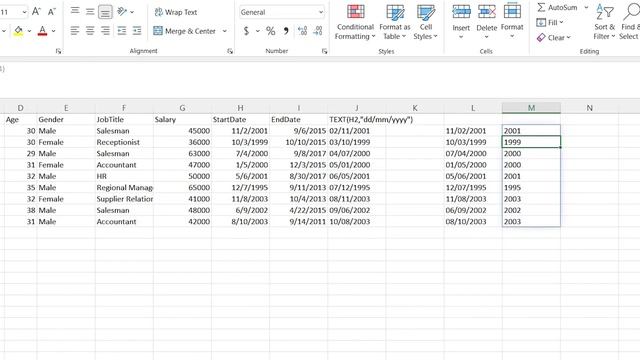Align text to the left
The height and width of the screenshot is (360, 640).
74,31
